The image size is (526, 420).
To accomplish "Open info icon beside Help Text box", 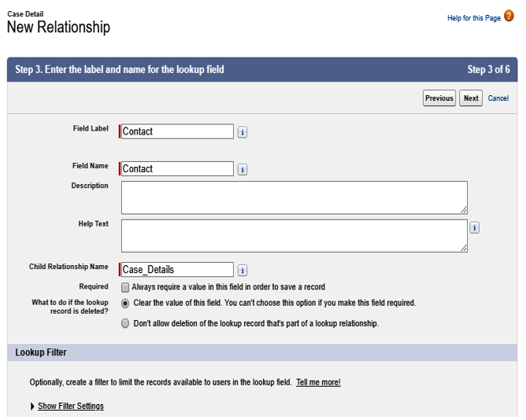I will (474, 227).
